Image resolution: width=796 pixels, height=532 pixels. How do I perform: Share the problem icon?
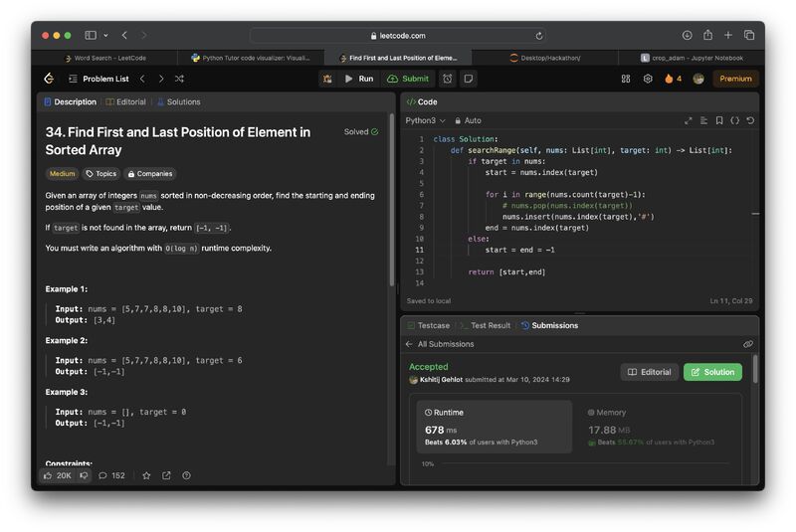pos(166,475)
